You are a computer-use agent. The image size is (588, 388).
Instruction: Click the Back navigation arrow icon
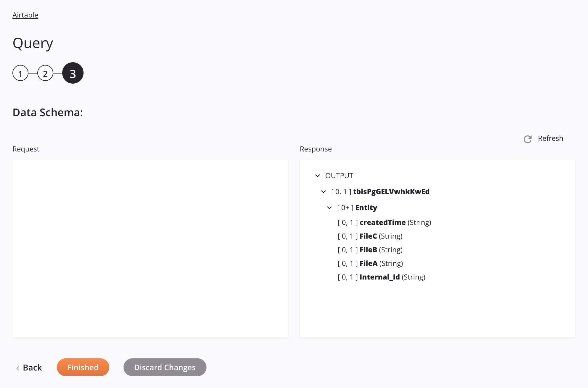(18, 367)
